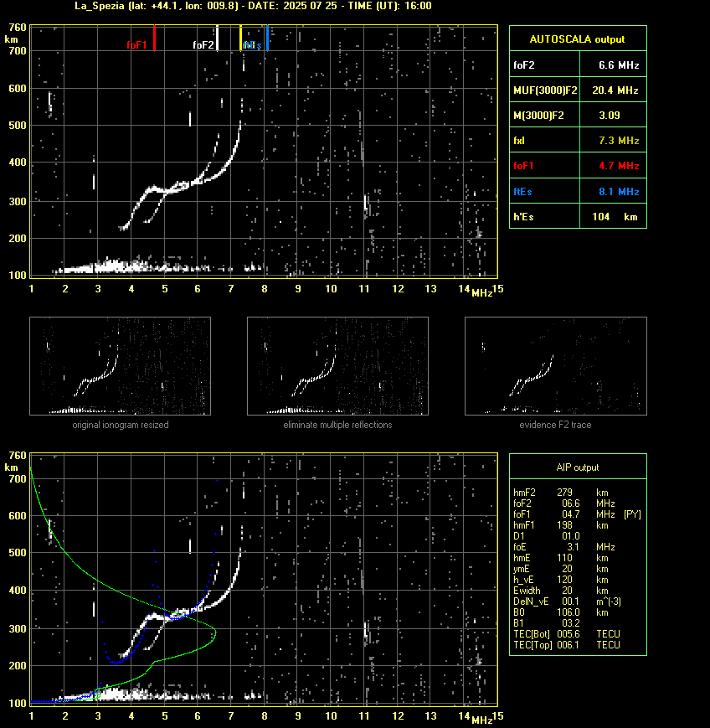Open the 'original ionogram resized' thumbnail
Viewport: 710px width, 728px height.
[x=121, y=366]
